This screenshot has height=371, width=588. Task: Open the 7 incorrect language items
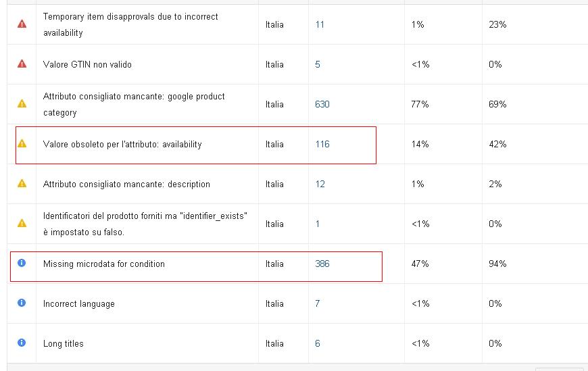(x=318, y=303)
